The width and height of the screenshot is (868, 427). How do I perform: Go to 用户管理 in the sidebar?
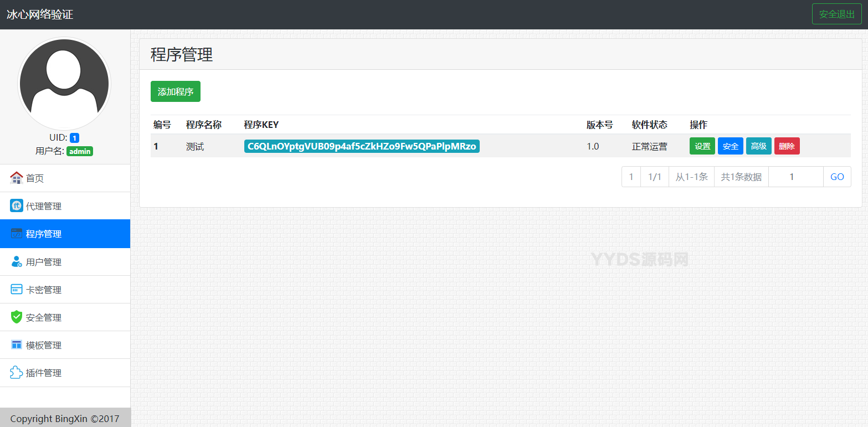pos(44,262)
